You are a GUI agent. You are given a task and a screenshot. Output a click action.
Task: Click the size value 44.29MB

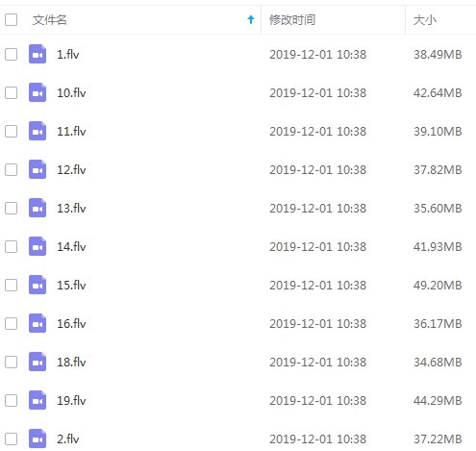tap(438, 401)
